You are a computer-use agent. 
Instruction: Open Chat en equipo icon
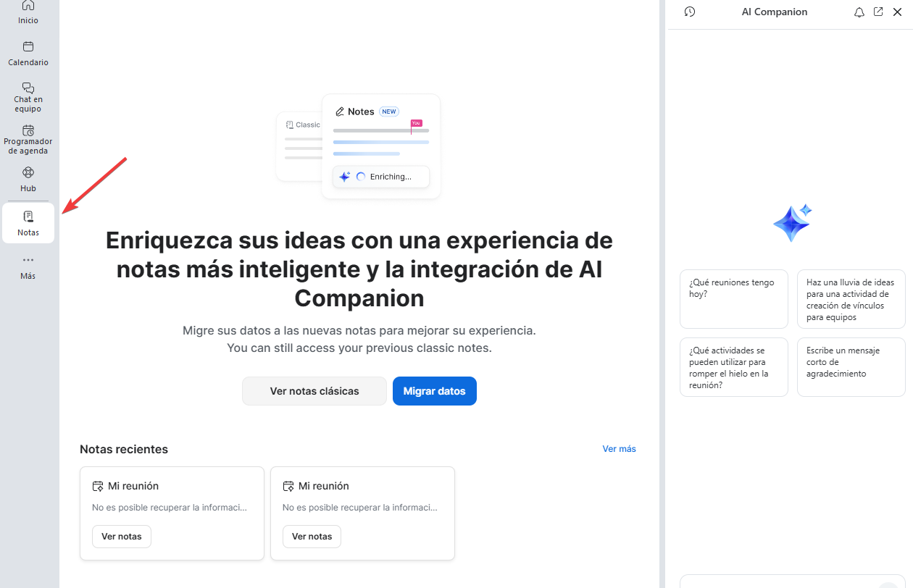[28, 88]
